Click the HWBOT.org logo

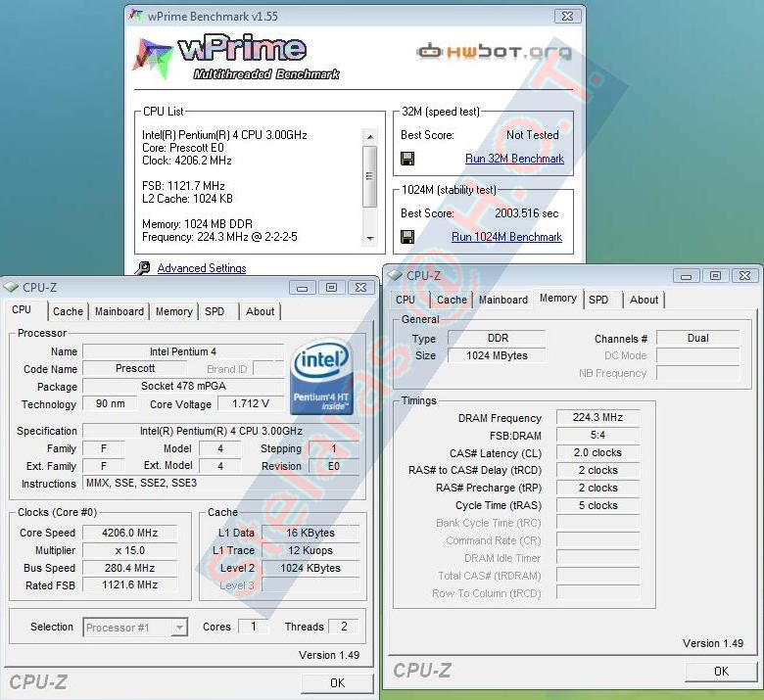[x=494, y=51]
